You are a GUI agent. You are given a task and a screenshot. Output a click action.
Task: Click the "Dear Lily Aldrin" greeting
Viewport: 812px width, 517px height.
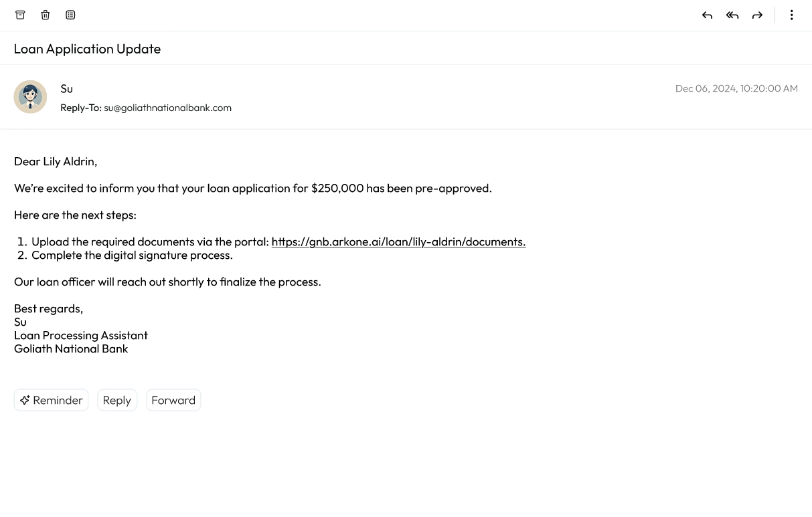pyautogui.click(x=56, y=161)
